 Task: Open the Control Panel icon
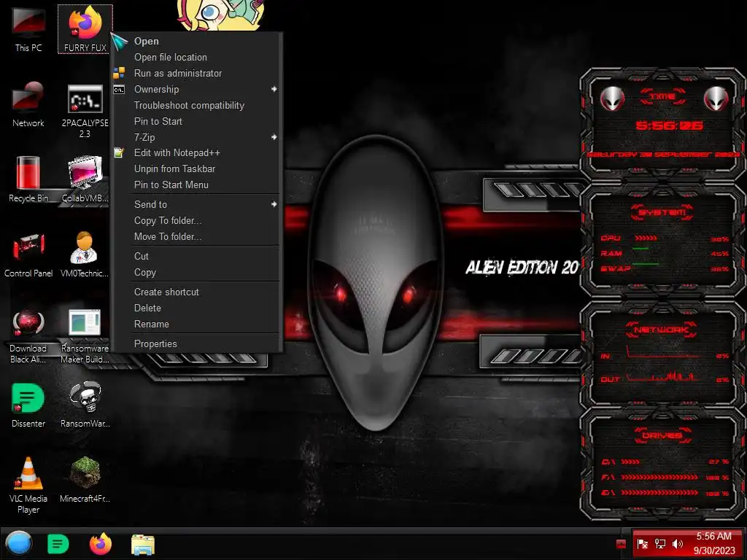pyautogui.click(x=28, y=254)
